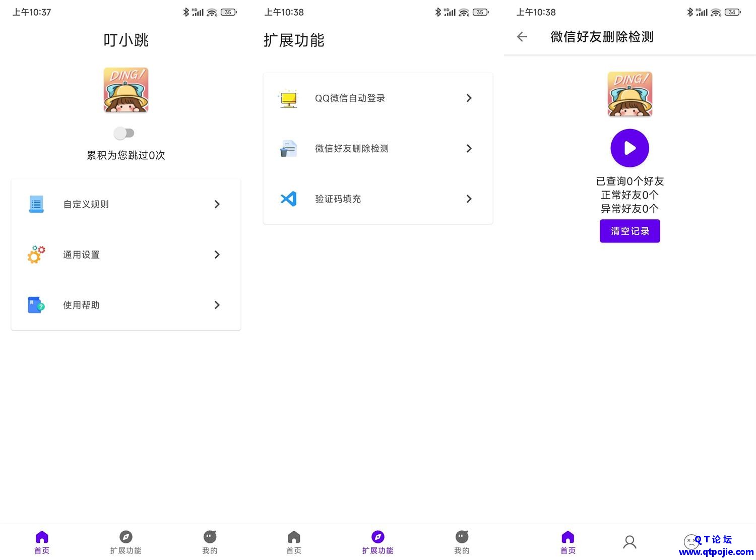Expand 微信好友删除检测 chevron

point(469,148)
